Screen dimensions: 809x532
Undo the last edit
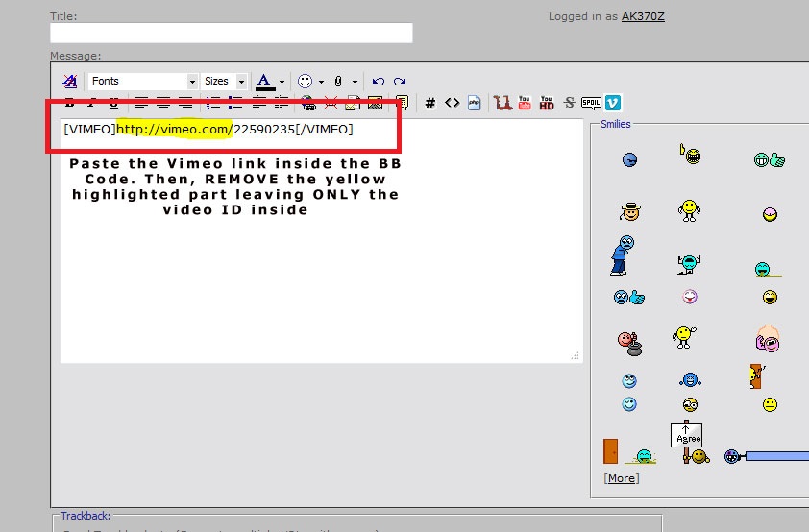coord(379,81)
